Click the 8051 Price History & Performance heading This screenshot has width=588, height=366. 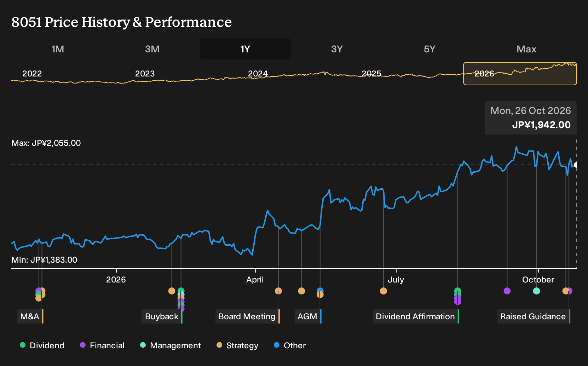pos(122,22)
